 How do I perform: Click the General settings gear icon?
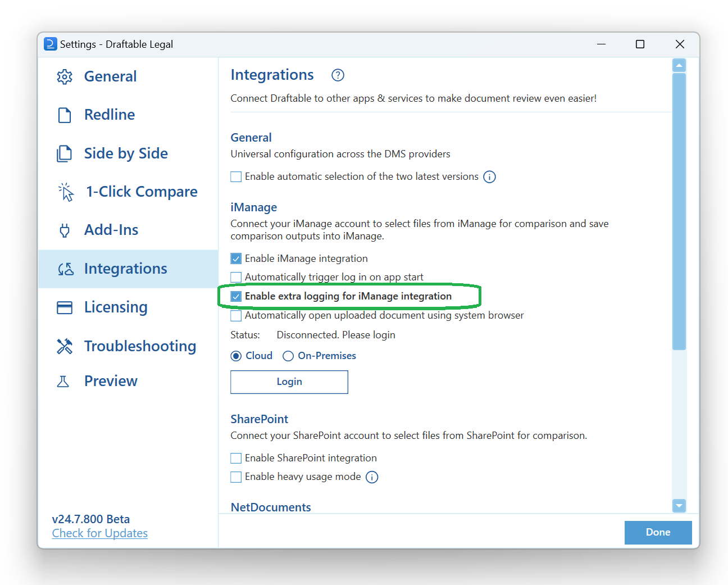click(65, 76)
